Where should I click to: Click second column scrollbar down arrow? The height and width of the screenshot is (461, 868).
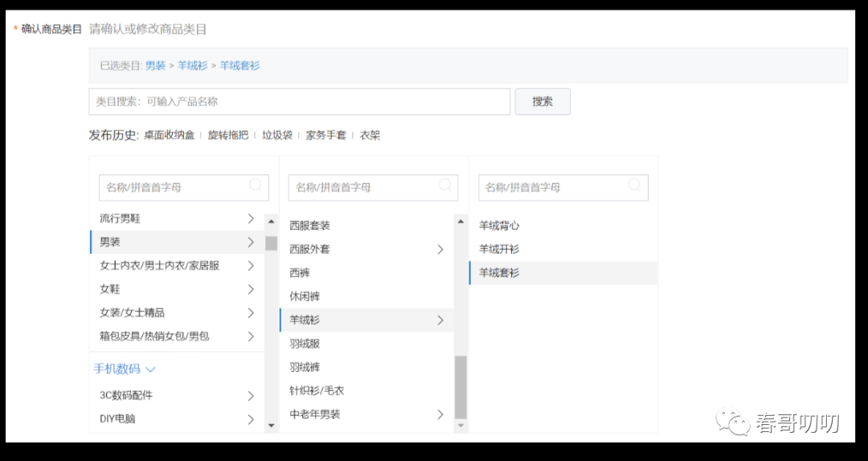[x=461, y=425]
